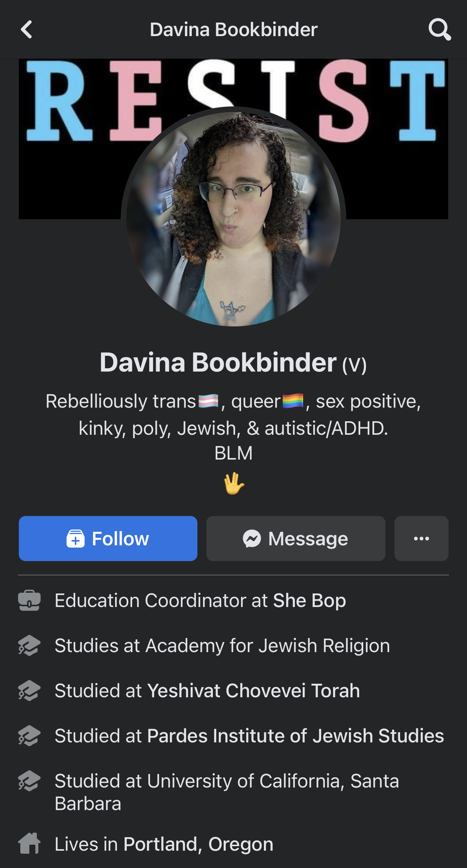467x868 pixels.
Task: Tap the briefcase work icon
Action: [x=29, y=600]
